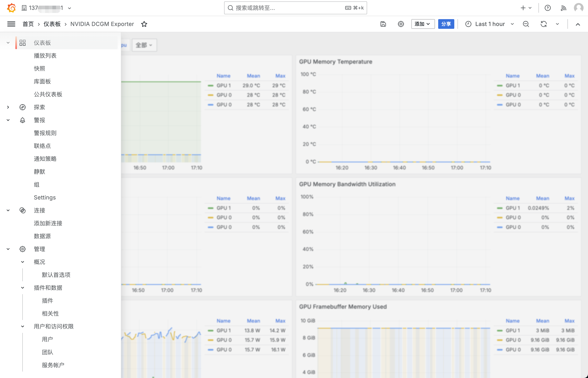Screen dimensions: 588x378
Task: Click the 首页 breadcrumb link
Action: 28,24
